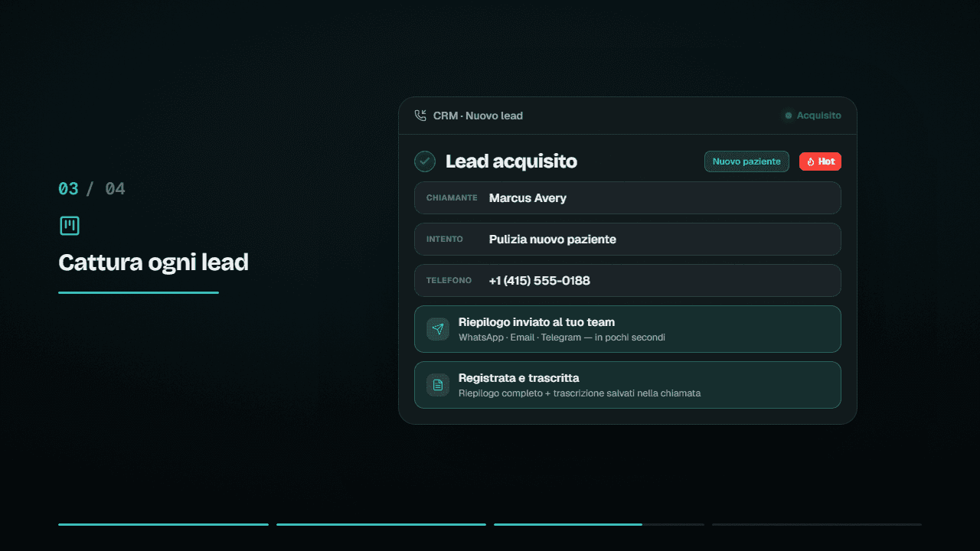Click the document transcript icon
Viewport: 980px width, 551px height.
click(x=438, y=385)
